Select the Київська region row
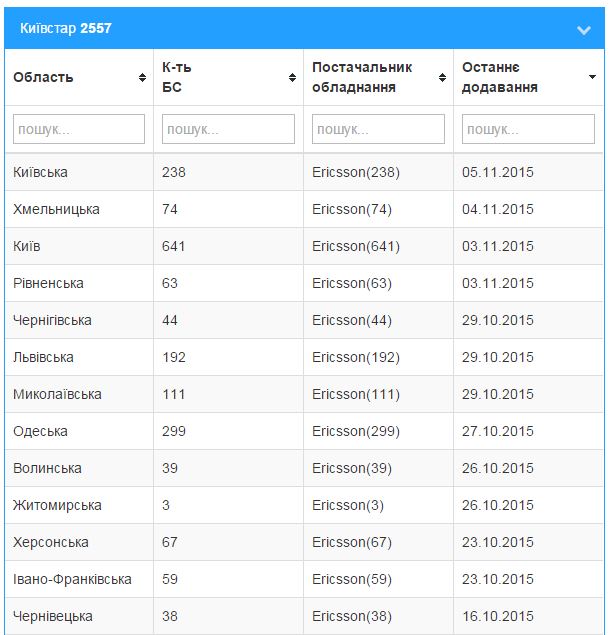Screen dimensions: 610x635 (x=304, y=172)
